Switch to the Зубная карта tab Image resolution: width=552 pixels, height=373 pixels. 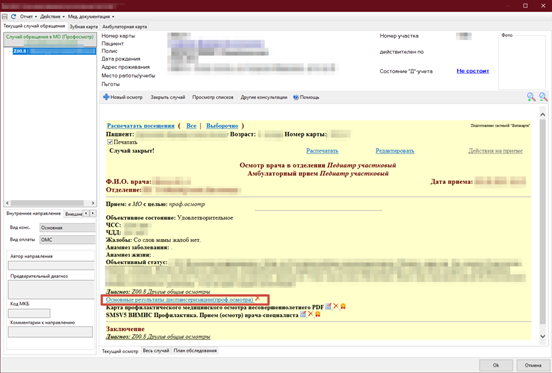click(83, 27)
